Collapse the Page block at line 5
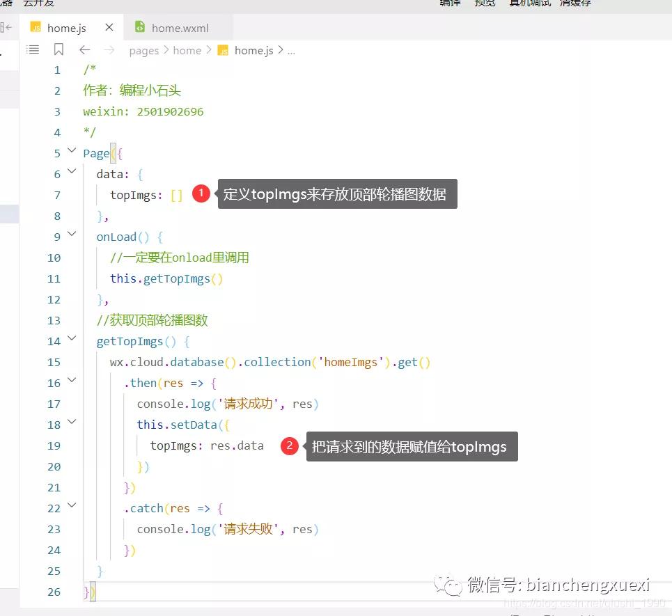 72,151
